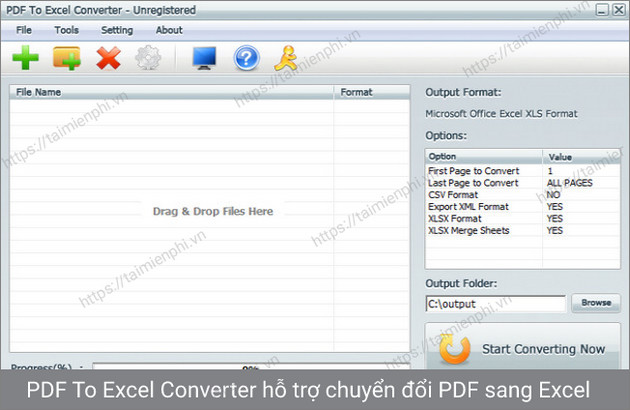630x410 pixels.
Task: Click the Add Folder icon
Action: pyautogui.click(x=67, y=58)
